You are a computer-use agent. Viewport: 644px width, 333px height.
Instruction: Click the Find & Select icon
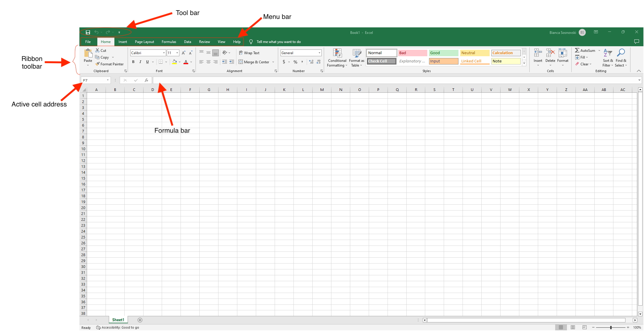tap(621, 57)
